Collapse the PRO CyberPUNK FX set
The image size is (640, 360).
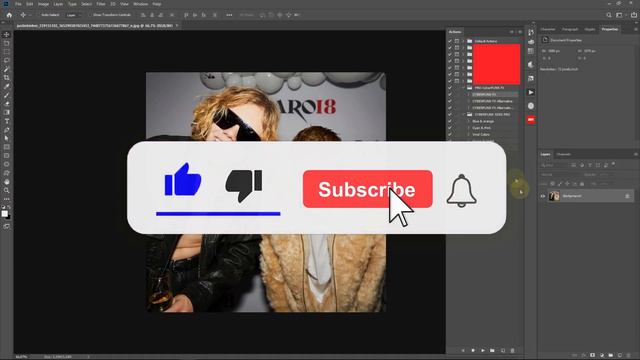tap(464, 88)
